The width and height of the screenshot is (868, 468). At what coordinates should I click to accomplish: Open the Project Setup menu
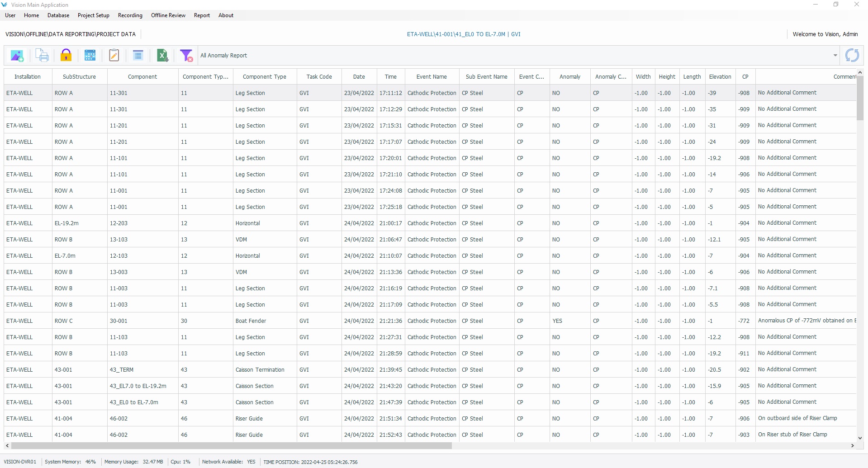94,15
